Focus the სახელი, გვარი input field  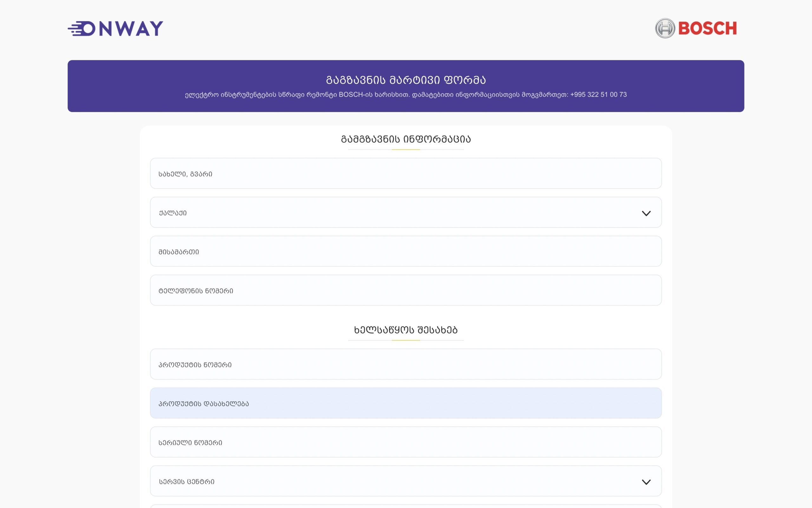coord(406,173)
